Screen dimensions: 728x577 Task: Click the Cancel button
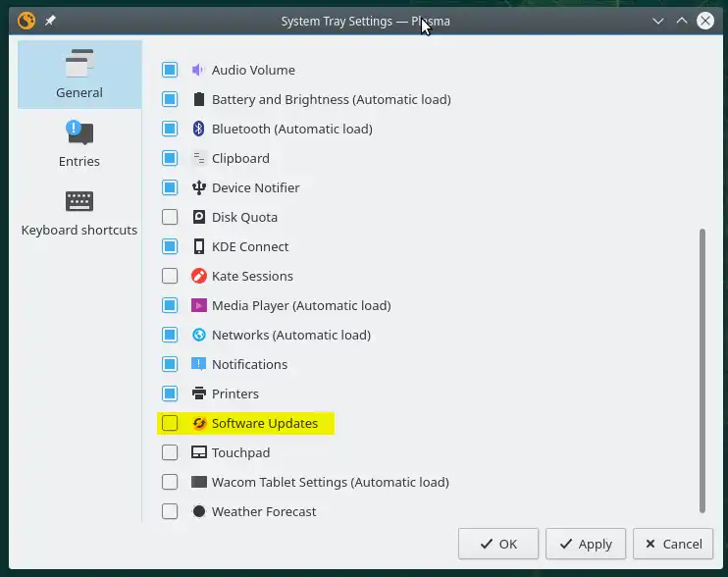click(x=673, y=544)
